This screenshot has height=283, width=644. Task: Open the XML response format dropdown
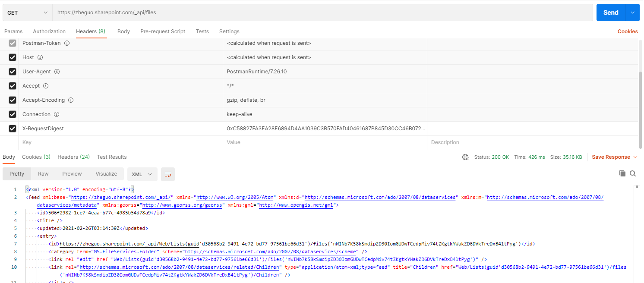[142, 174]
